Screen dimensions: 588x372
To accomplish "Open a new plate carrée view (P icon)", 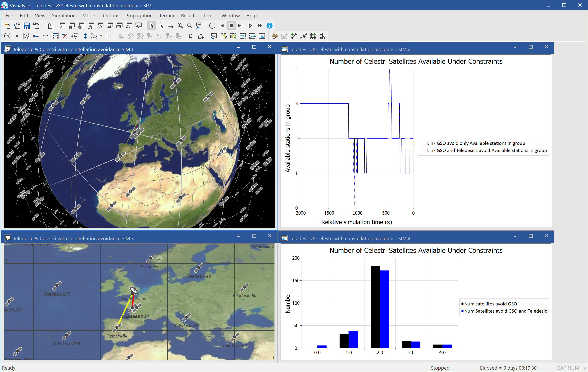I will tap(62, 26).
